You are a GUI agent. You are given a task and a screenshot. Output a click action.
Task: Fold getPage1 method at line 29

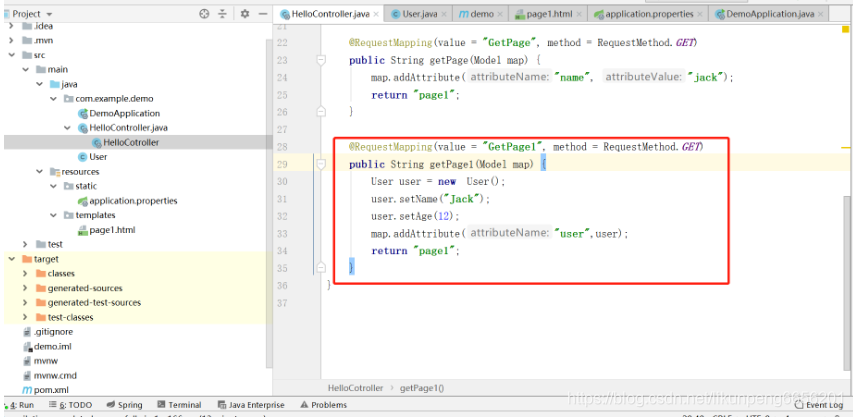coord(321,164)
